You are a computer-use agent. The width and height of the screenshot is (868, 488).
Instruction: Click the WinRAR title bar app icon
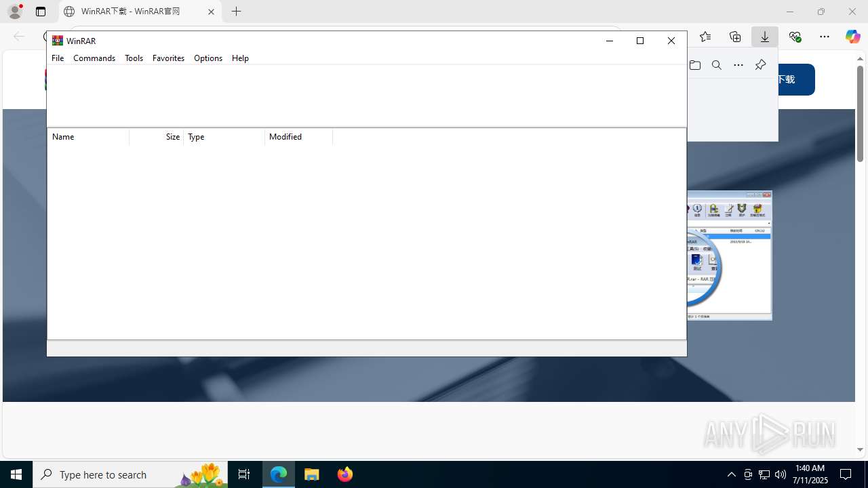pos(58,41)
